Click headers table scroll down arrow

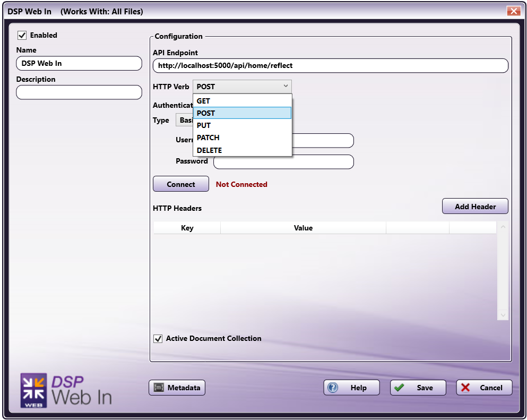coord(503,315)
